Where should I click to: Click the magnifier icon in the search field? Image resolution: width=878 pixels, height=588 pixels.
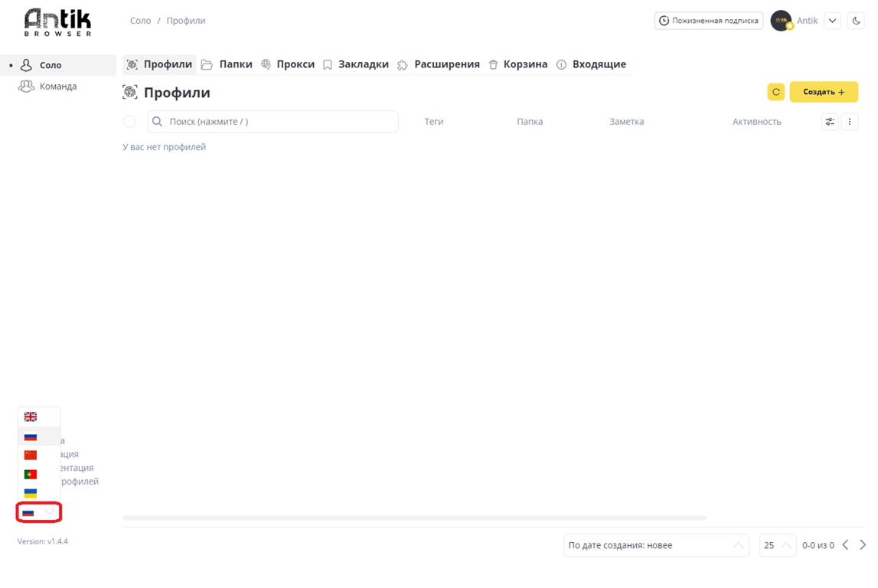click(x=158, y=122)
